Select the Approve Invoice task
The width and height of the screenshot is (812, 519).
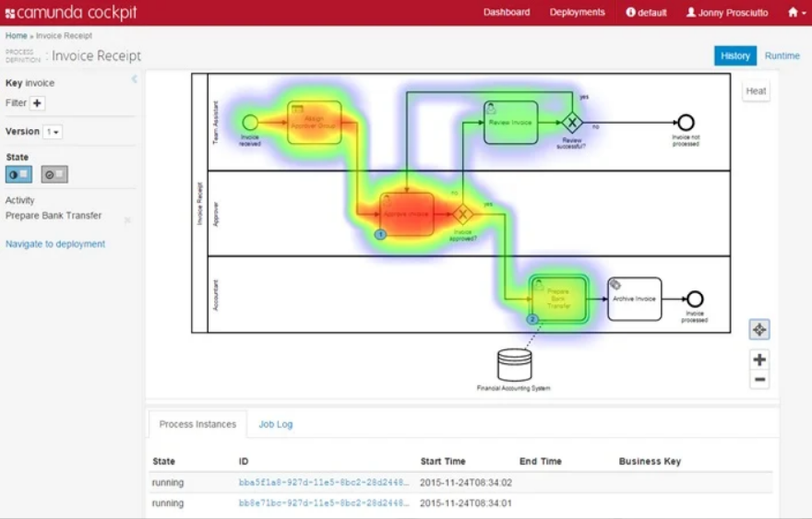coord(407,214)
